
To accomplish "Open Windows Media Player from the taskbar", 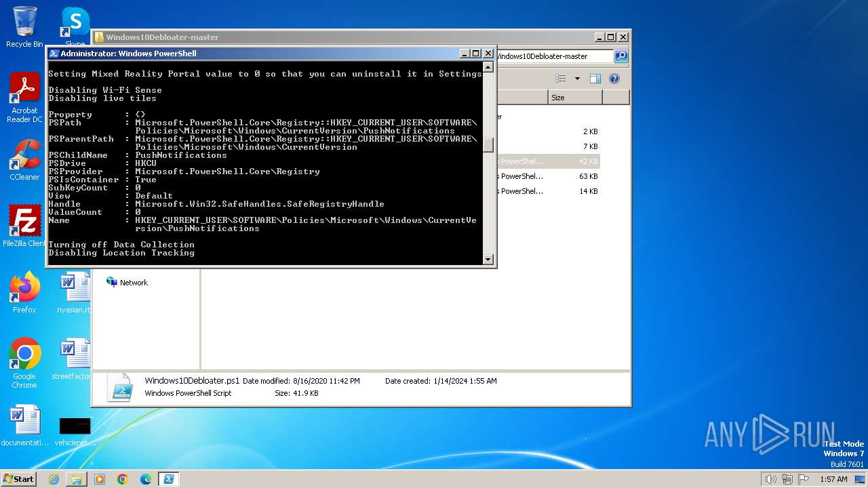I will click(x=100, y=479).
